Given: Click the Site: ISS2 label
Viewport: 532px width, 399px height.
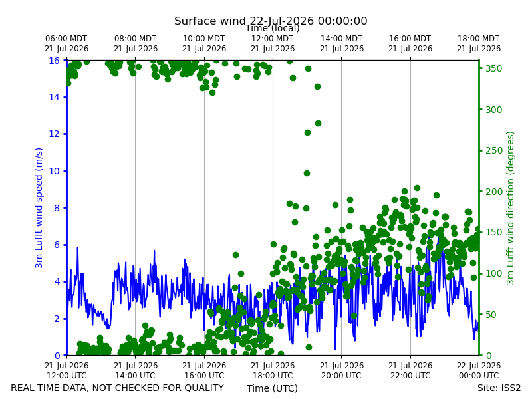Looking at the screenshot, I should click(x=499, y=388).
